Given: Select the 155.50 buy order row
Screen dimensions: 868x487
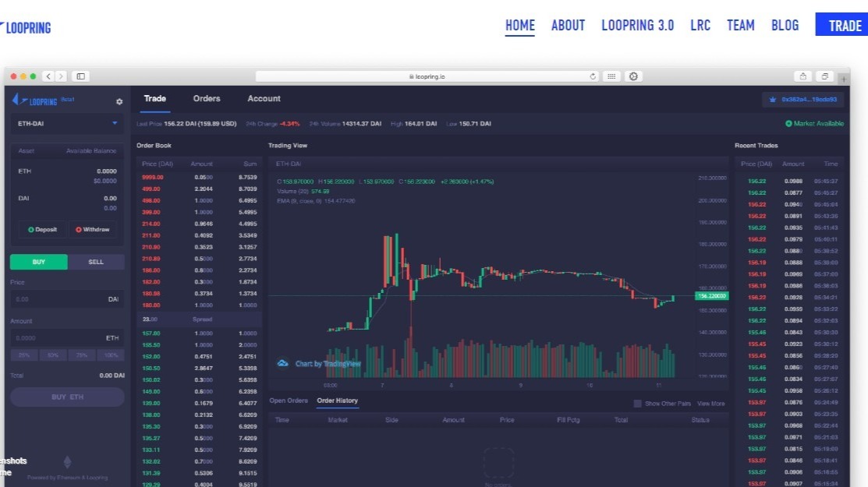Looking at the screenshot, I should (x=200, y=345).
